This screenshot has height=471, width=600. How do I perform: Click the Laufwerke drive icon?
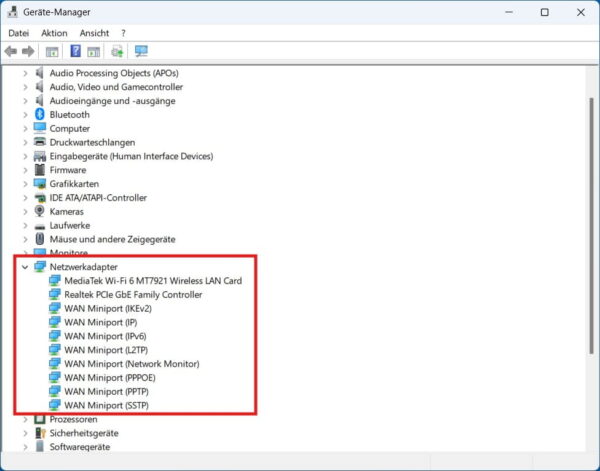coord(40,226)
